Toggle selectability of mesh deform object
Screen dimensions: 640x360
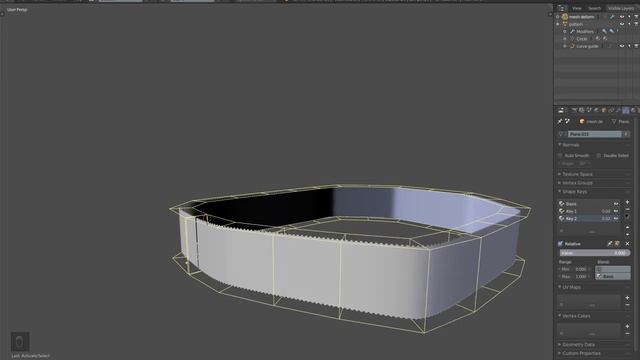629,17
